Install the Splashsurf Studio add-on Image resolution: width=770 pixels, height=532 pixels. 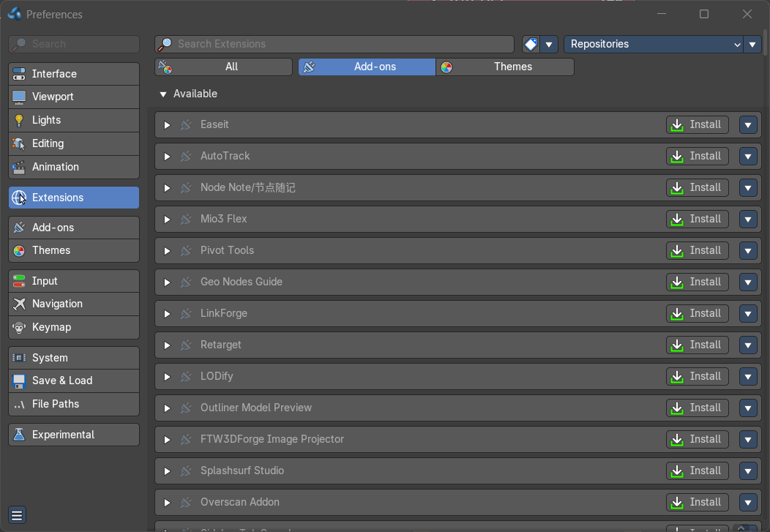click(x=698, y=471)
